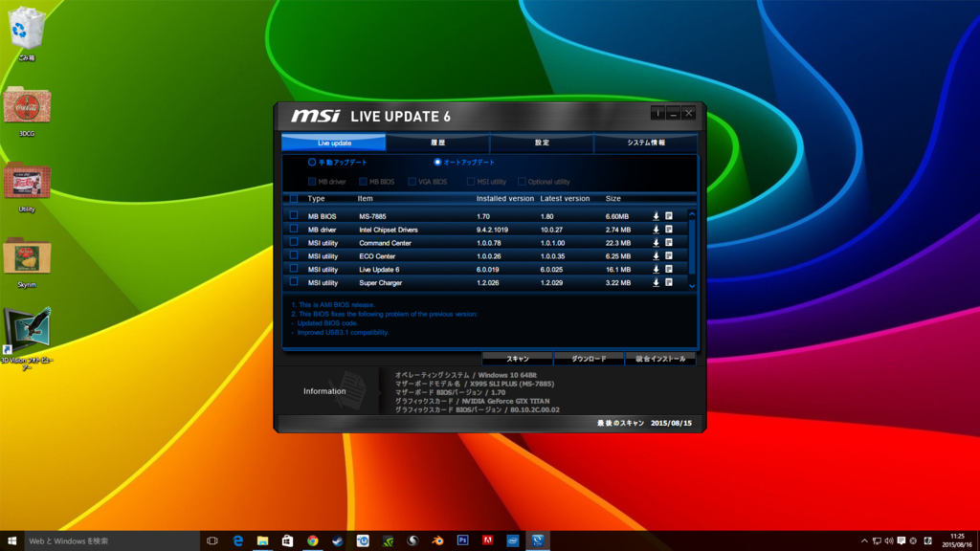Check the Intel Chipset Drivers row checkbox
The width and height of the screenshot is (980, 551).
point(294,229)
